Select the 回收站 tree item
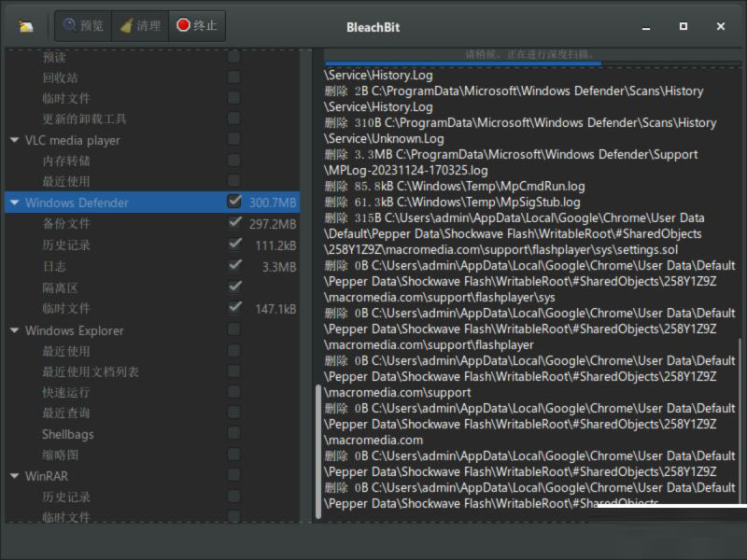747x560 pixels. pos(60,77)
